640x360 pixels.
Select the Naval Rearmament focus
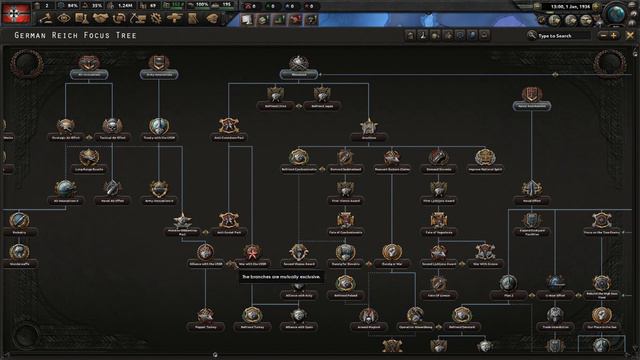531,99
